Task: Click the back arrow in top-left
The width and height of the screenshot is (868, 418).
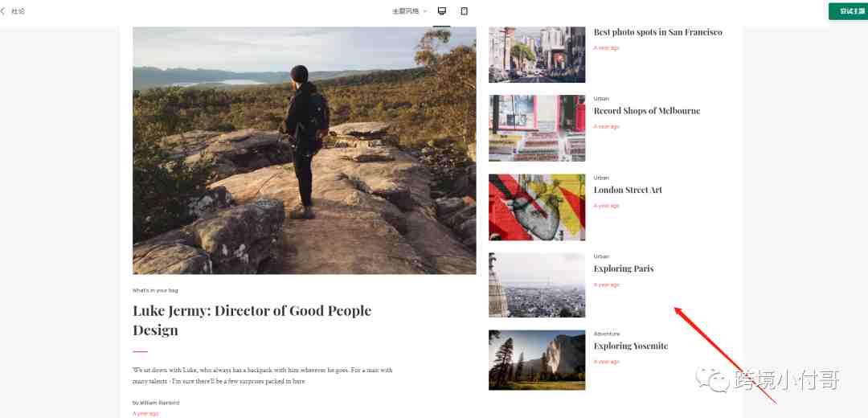Action: coord(2,11)
